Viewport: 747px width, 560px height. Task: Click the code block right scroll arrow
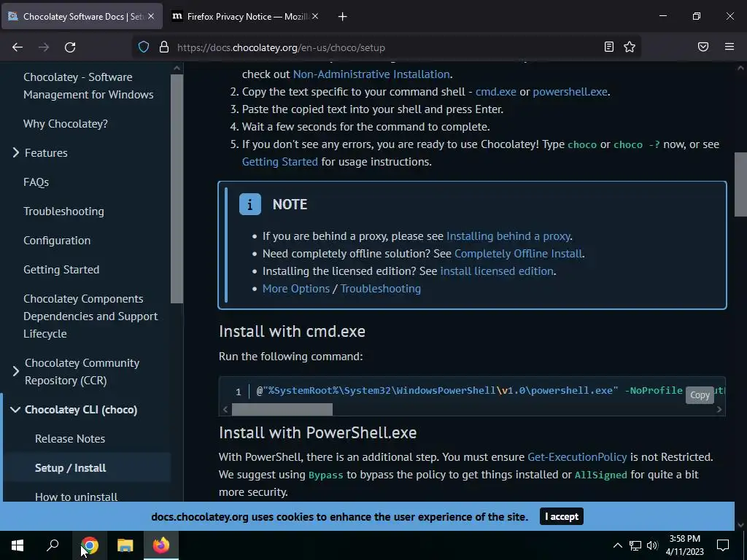pyautogui.click(x=719, y=410)
